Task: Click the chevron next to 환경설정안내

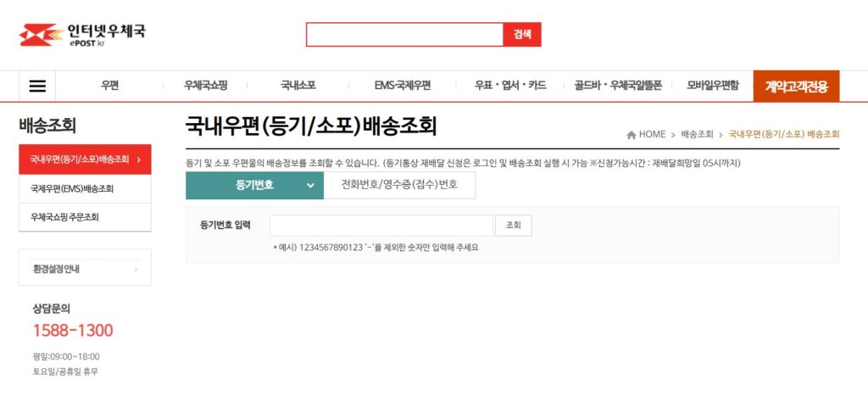Action: [x=136, y=270]
